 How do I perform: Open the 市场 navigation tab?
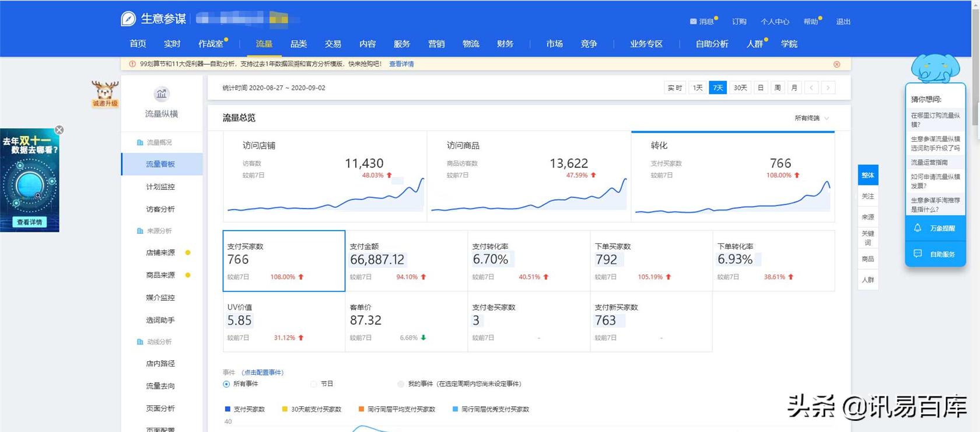tap(554, 44)
